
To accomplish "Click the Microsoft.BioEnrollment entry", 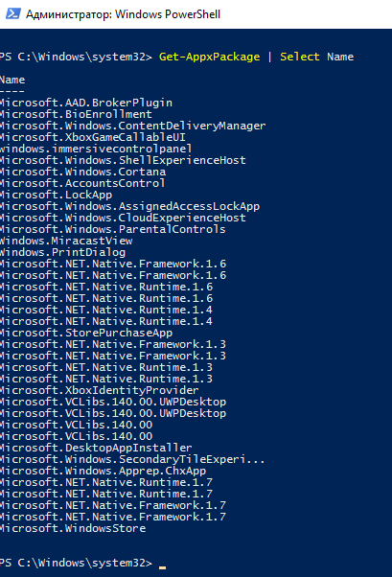I will tap(76, 114).
